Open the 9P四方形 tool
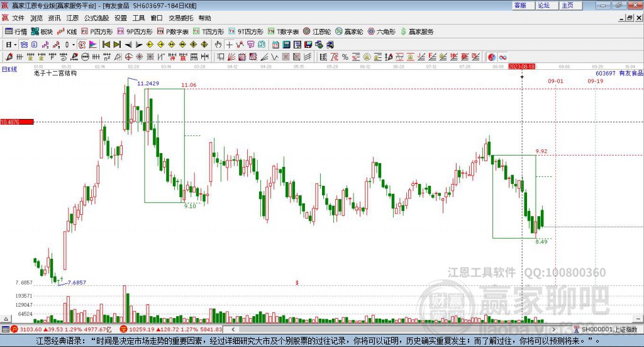This screenshot has width=644, height=347. tap(135, 31)
